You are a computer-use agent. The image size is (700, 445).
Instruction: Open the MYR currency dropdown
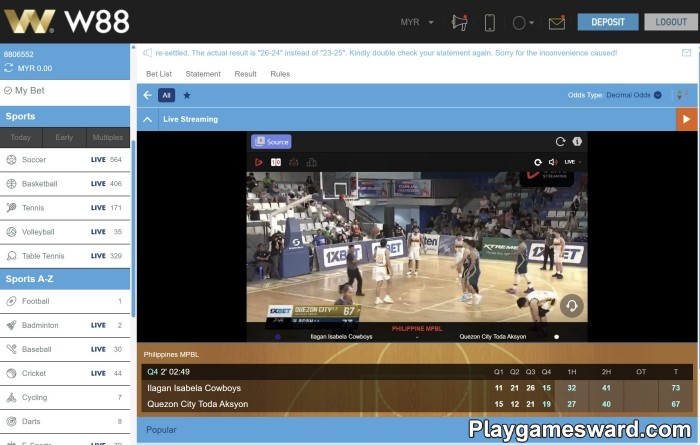[417, 22]
